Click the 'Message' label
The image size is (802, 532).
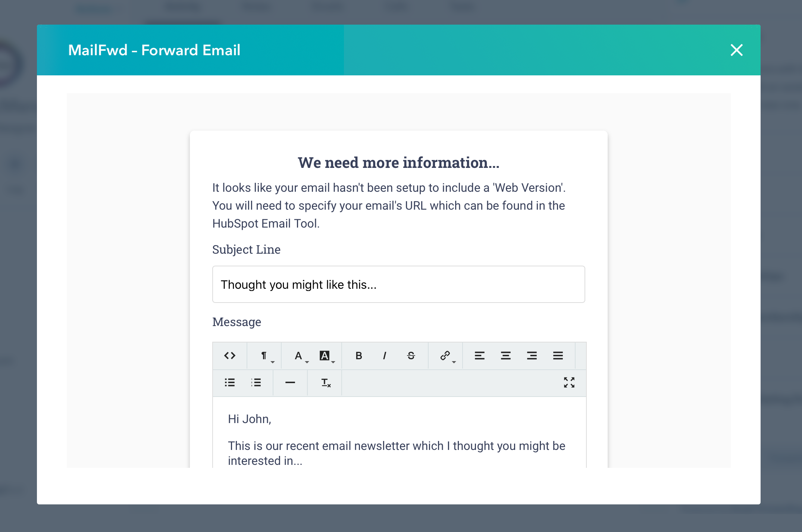pyautogui.click(x=237, y=322)
